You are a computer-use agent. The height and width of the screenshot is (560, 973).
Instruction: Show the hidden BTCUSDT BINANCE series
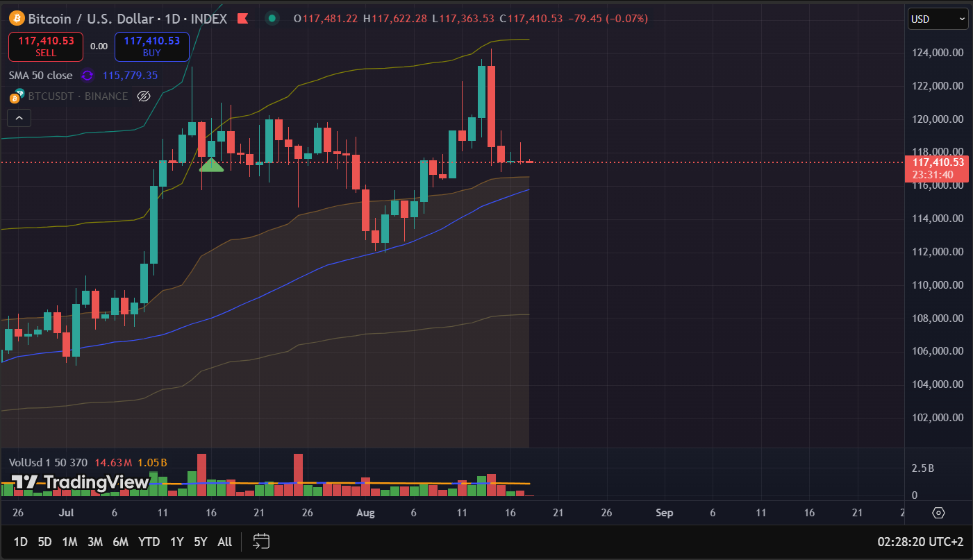click(x=144, y=96)
